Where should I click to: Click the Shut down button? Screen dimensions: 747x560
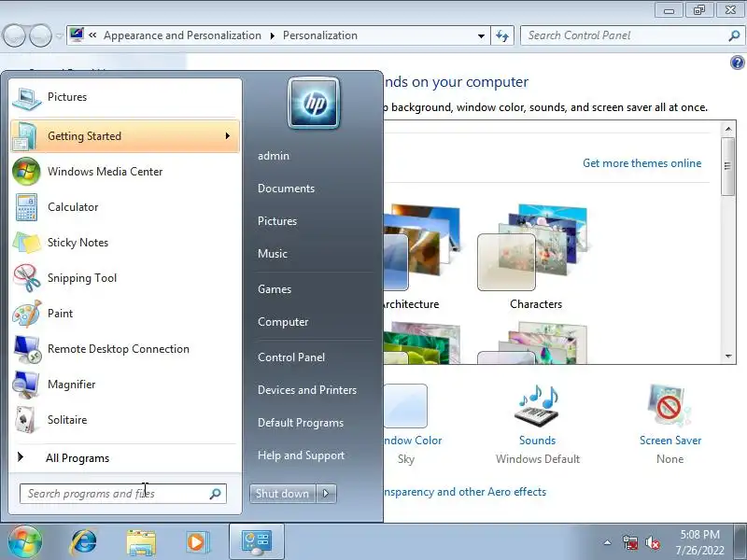[x=283, y=494]
